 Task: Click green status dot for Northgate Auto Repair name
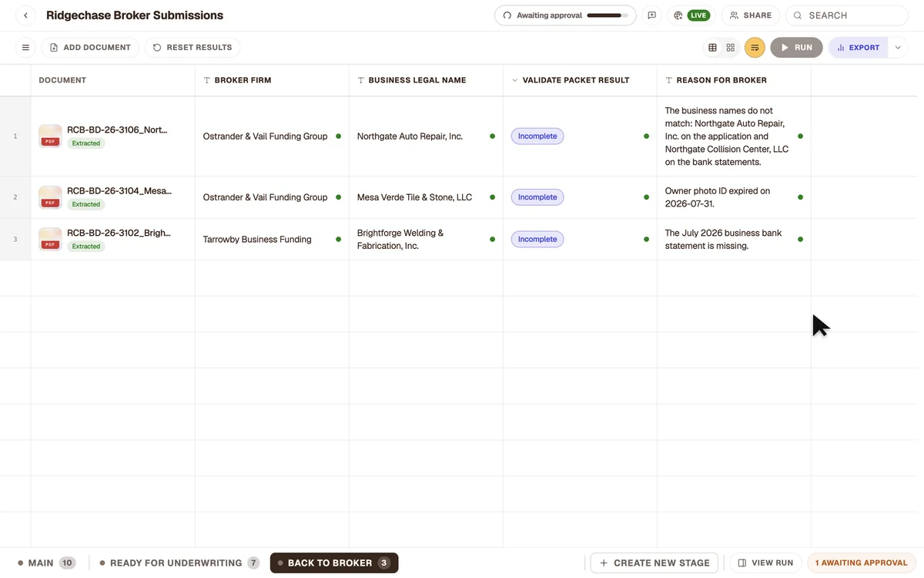tap(492, 136)
